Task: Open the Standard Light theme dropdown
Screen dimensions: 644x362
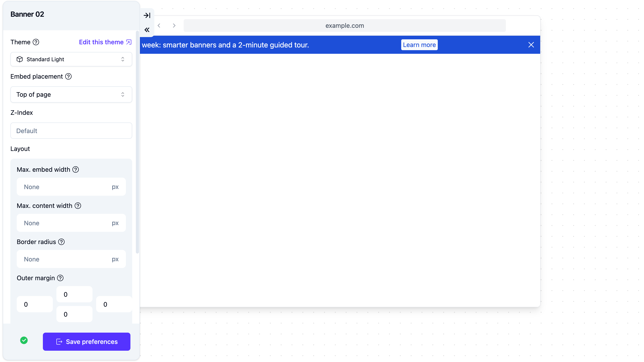Action: (x=71, y=59)
